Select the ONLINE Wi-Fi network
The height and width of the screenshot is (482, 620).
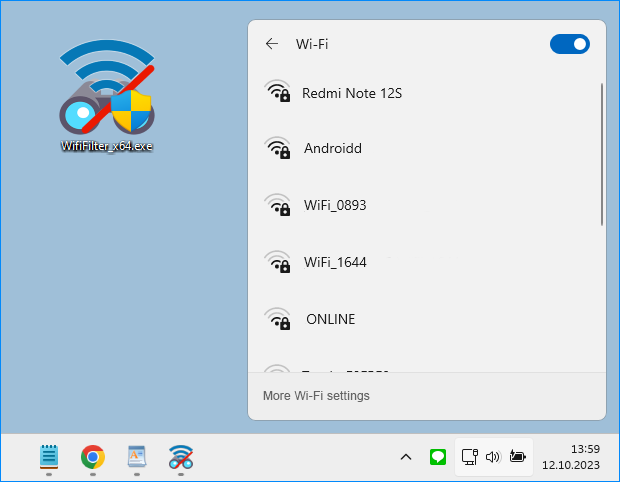coord(330,319)
